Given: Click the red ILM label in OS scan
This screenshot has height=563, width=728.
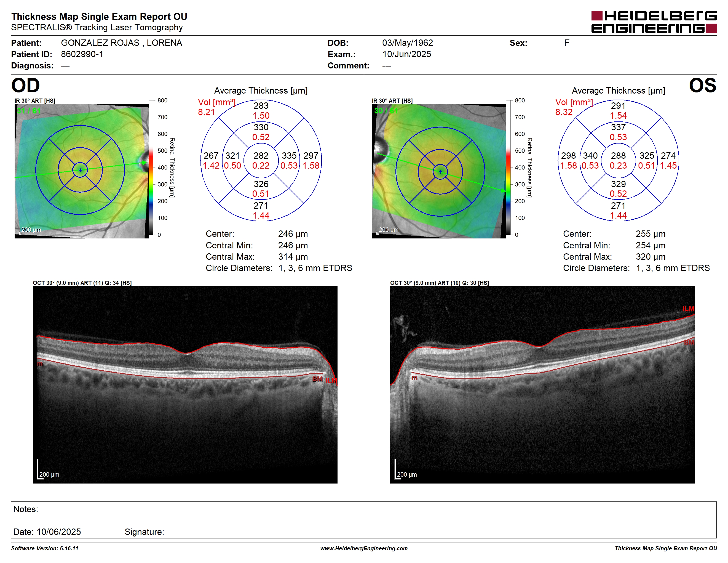Looking at the screenshot, I should pyautogui.click(x=688, y=309).
